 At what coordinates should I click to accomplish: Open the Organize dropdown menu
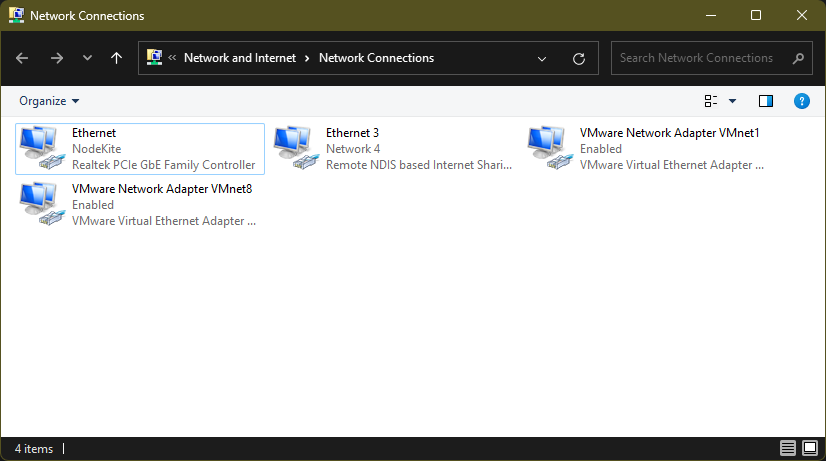(48, 101)
